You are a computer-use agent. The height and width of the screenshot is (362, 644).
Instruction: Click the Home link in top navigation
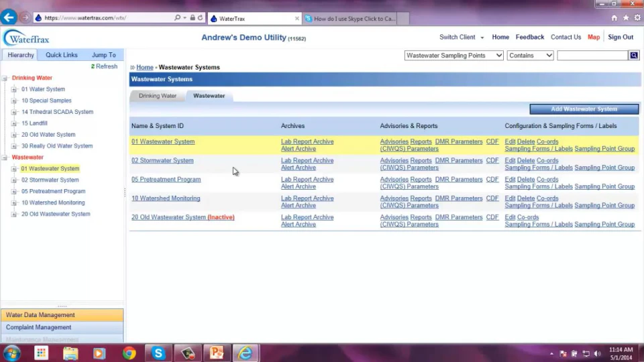click(x=500, y=37)
